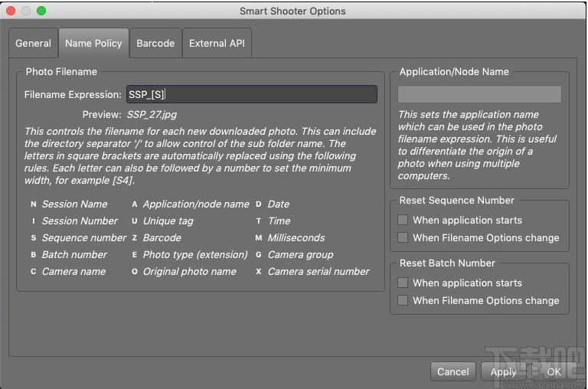
Task: Click the 'Photo type (extension)' legend entry
Action: coord(195,255)
